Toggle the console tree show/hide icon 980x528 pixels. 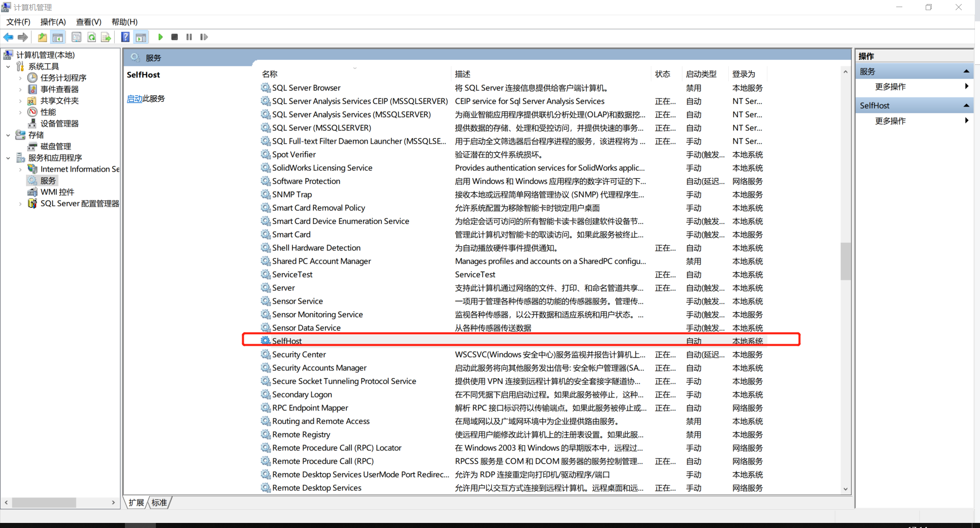pos(58,37)
